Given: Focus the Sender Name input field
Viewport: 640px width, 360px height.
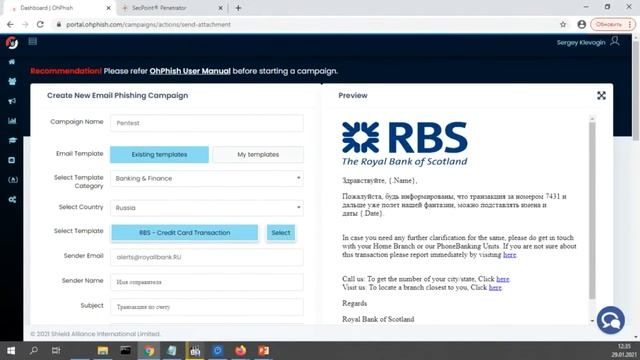Looking at the screenshot, I should pos(207,282).
